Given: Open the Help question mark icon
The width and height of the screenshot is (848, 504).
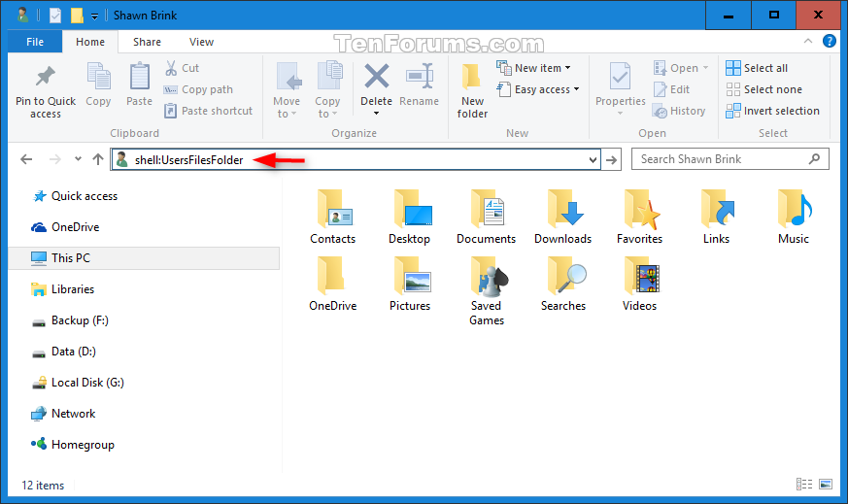Looking at the screenshot, I should pos(830,41).
